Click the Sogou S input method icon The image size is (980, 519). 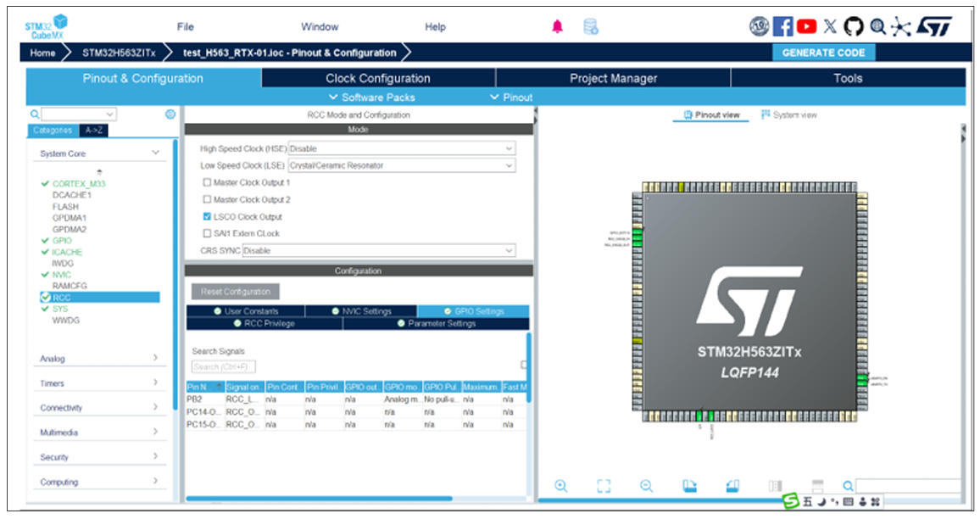click(791, 501)
